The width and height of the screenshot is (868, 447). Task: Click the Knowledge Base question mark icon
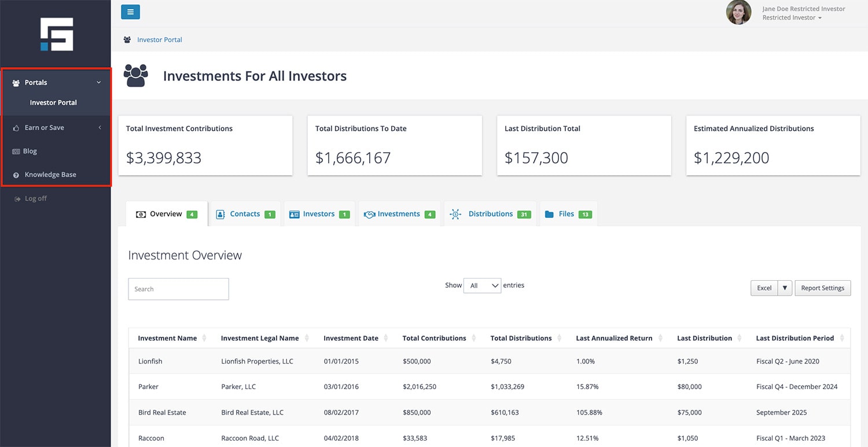[x=16, y=175]
